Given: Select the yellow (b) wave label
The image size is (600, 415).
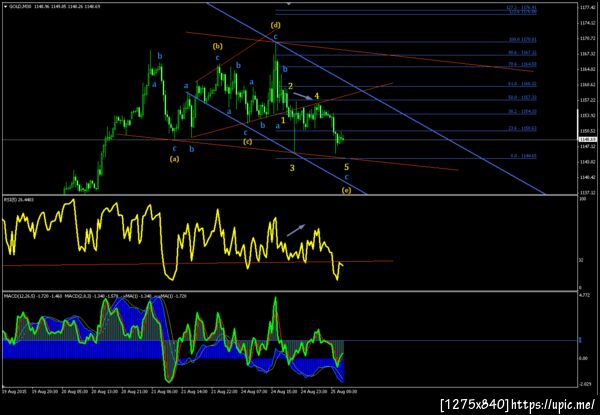Looking at the screenshot, I should [x=217, y=47].
